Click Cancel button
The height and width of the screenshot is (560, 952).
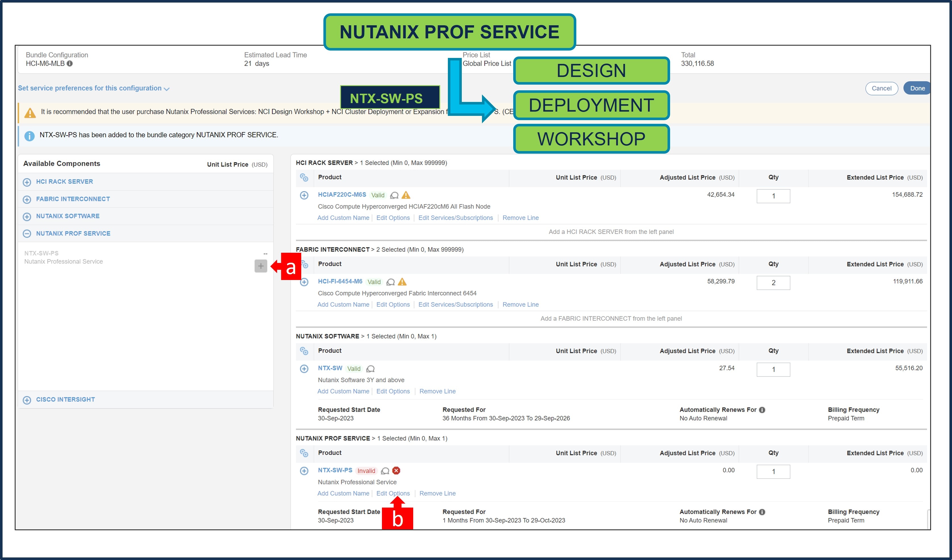[881, 88]
